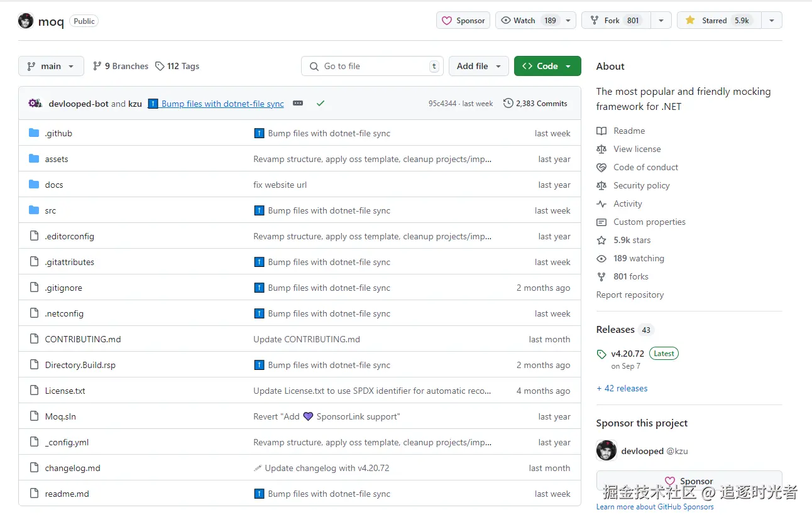The height and width of the screenshot is (515, 812).
Task: Open the .gitattributes file
Action: (x=70, y=262)
